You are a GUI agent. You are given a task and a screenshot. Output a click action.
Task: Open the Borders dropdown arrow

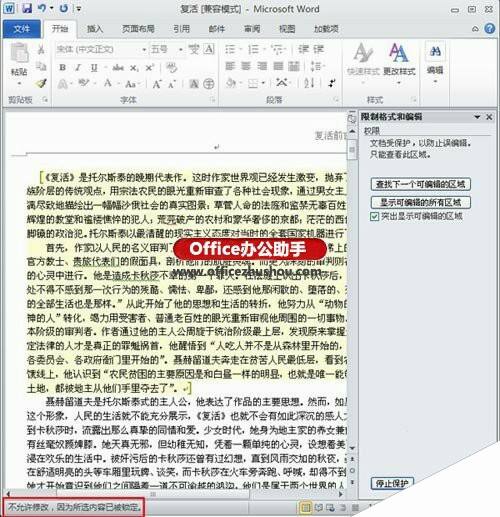pos(263,83)
